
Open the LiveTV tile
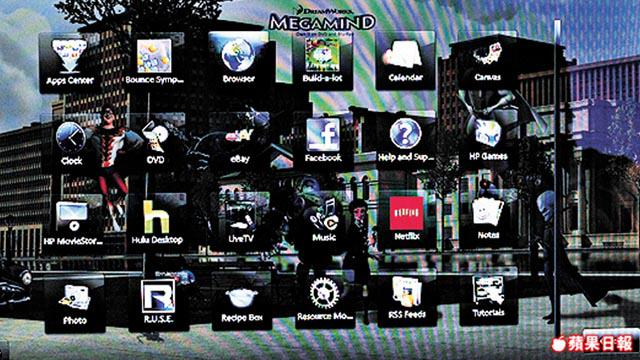pyautogui.click(x=241, y=221)
